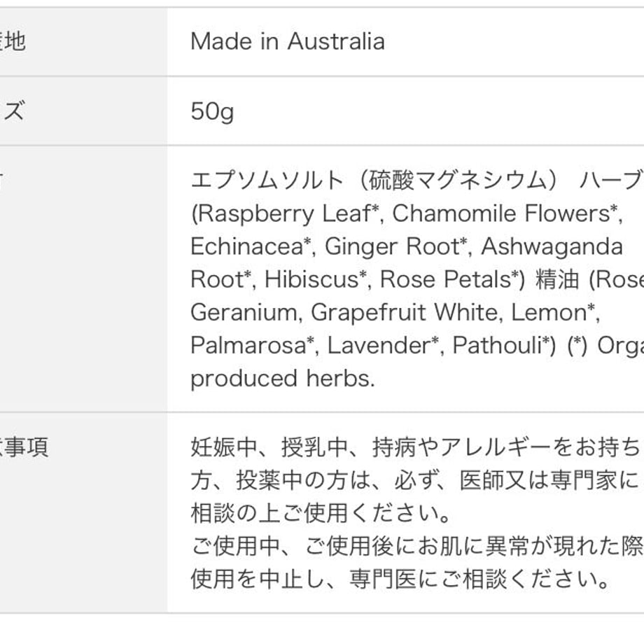
Task: Click 'Ginger Root' in the ingredient list
Action: pos(392,246)
